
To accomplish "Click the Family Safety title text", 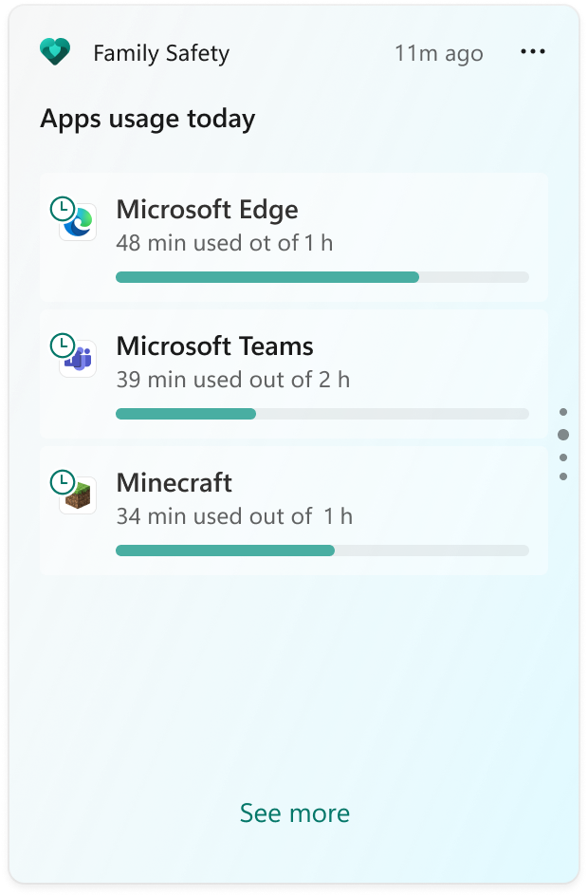I will tap(161, 53).
